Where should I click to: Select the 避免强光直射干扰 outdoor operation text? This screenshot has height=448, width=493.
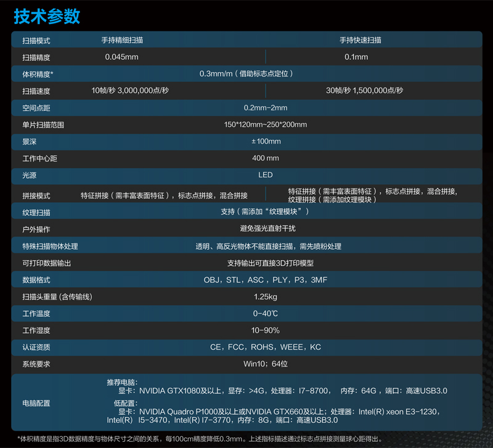(x=266, y=229)
